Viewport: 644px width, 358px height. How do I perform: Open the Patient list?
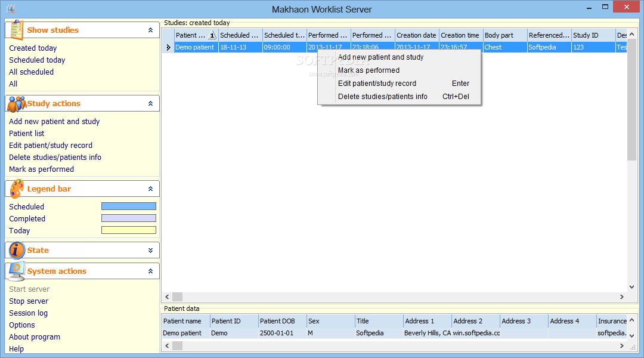coord(27,134)
